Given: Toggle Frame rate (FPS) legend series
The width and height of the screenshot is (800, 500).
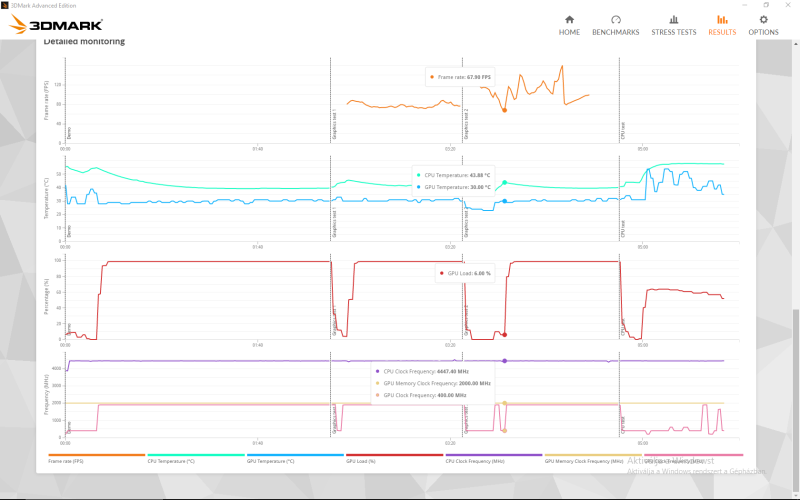Looking at the screenshot, I should pos(96,458).
